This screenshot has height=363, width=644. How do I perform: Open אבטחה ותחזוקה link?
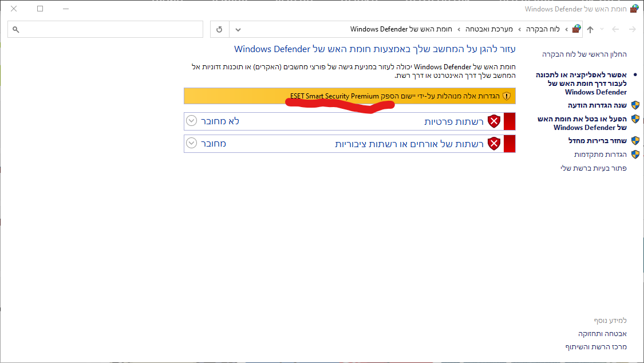tap(602, 333)
